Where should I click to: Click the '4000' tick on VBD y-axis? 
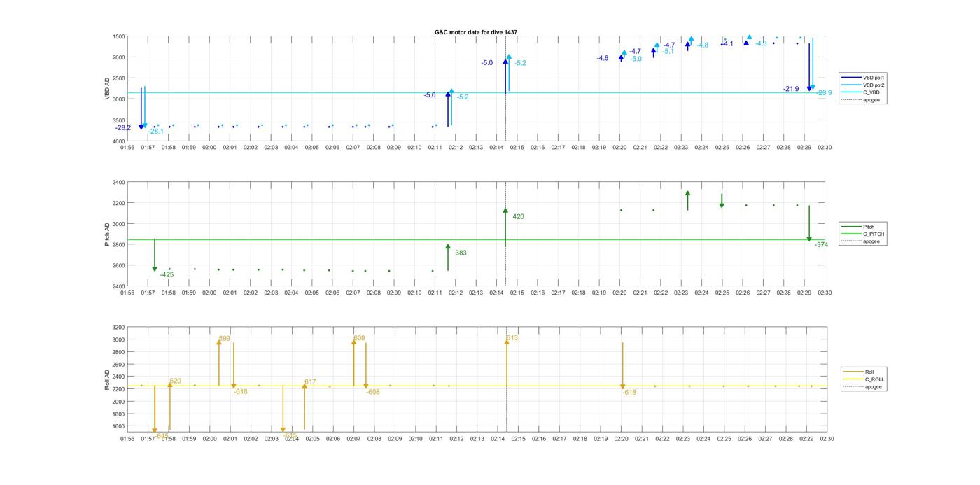coord(118,141)
